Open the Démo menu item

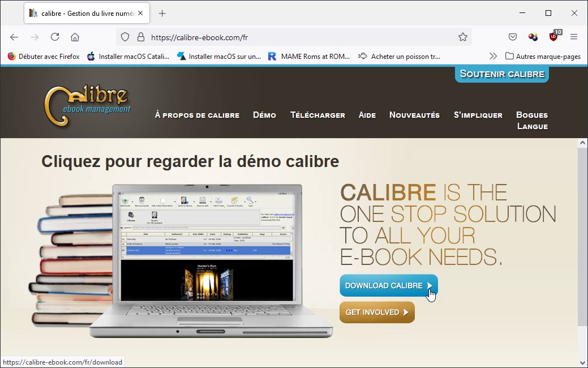point(264,115)
